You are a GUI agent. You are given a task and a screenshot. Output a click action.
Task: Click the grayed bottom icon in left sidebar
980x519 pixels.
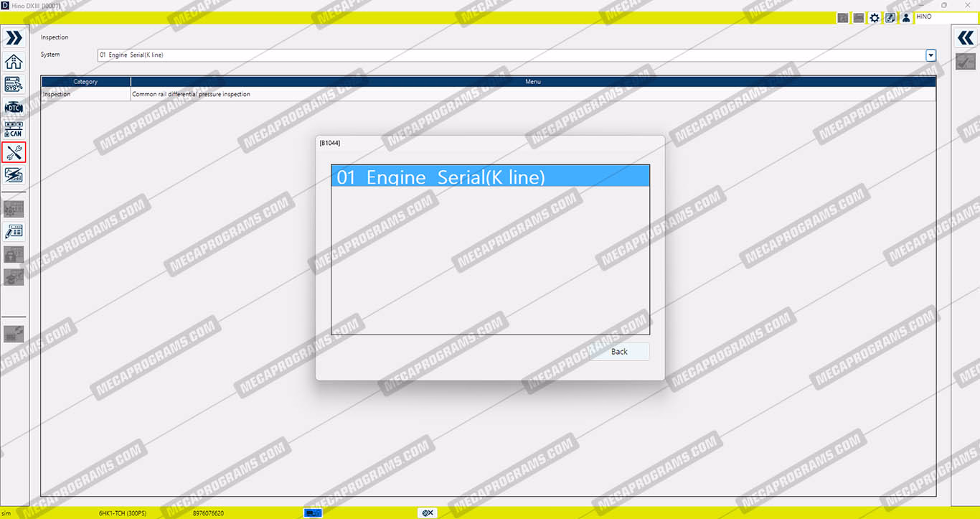click(14, 334)
